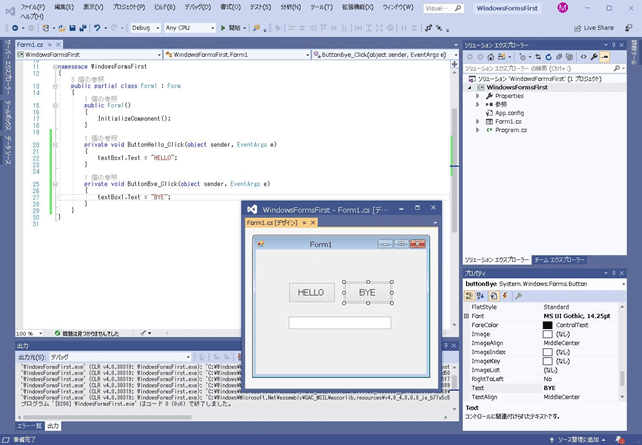The width and height of the screenshot is (642, 445).
Task: Open the ヘルプ(H) menu
Action: pos(32,16)
